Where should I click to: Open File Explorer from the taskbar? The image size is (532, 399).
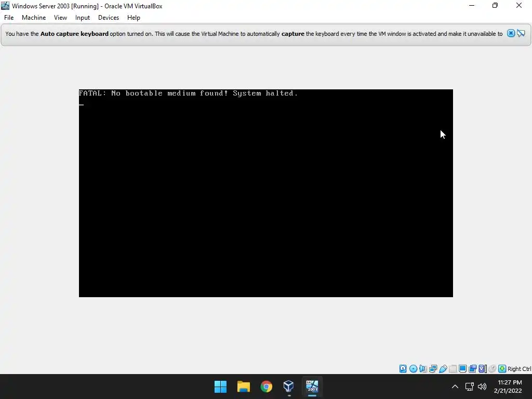[x=244, y=387]
